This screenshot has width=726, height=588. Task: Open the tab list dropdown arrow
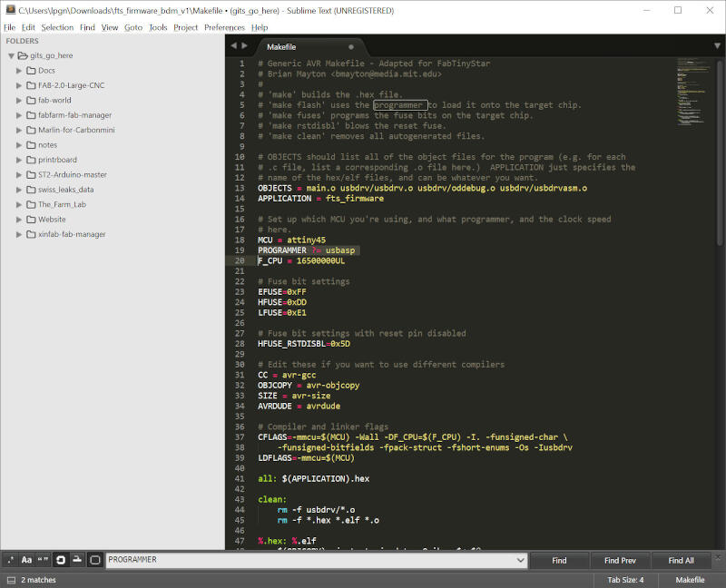pos(717,45)
